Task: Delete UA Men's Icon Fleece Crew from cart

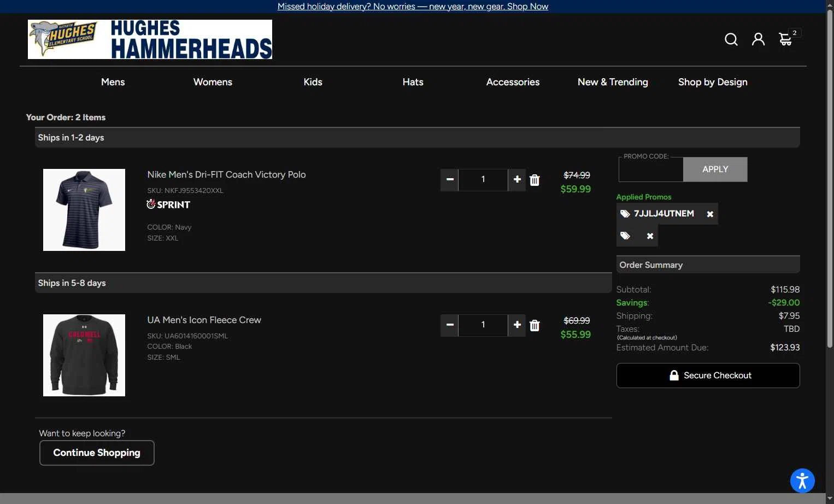Action: pyautogui.click(x=535, y=325)
